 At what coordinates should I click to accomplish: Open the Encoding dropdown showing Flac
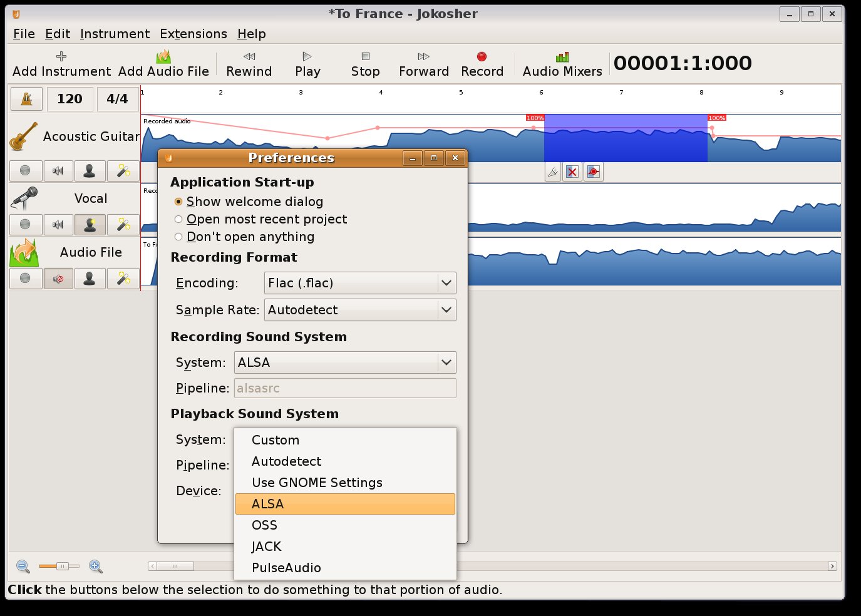pos(360,283)
